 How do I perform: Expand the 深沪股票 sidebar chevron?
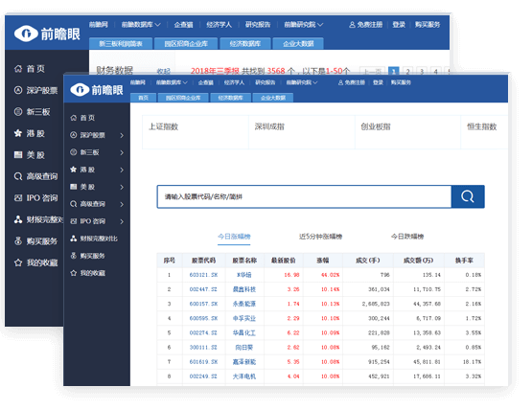click(x=122, y=135)
